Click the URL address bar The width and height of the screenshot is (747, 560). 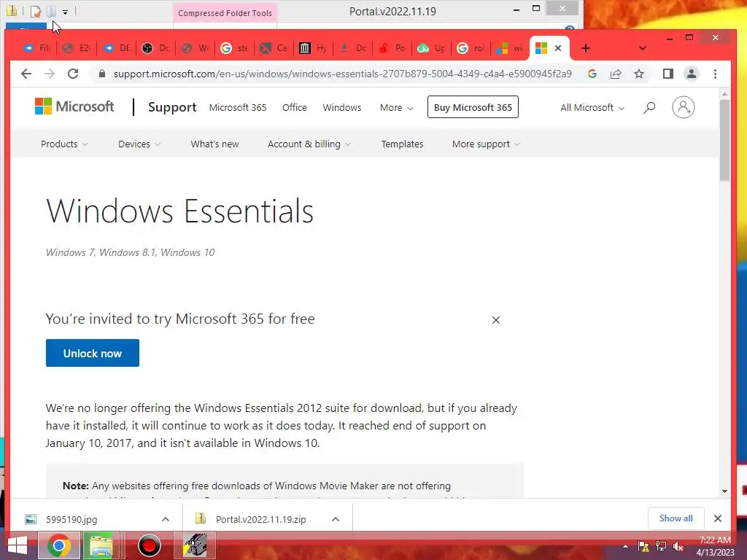point(342,74)
